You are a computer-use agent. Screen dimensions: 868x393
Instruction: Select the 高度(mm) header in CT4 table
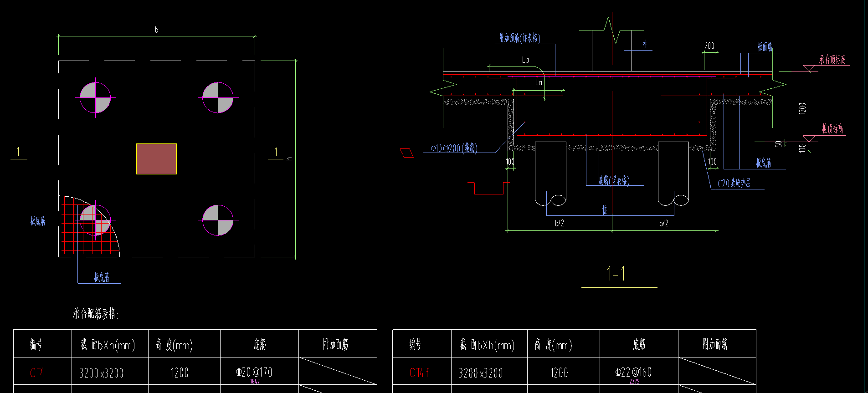174,345
